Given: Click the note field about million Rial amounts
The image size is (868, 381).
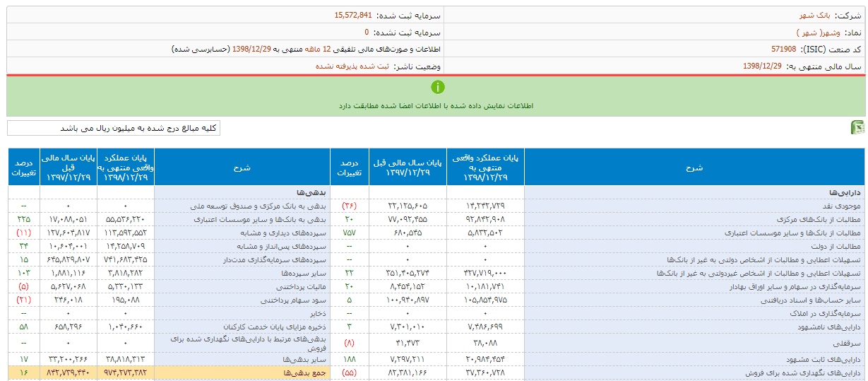Looking at the screenshot, I should coord(114,128).
